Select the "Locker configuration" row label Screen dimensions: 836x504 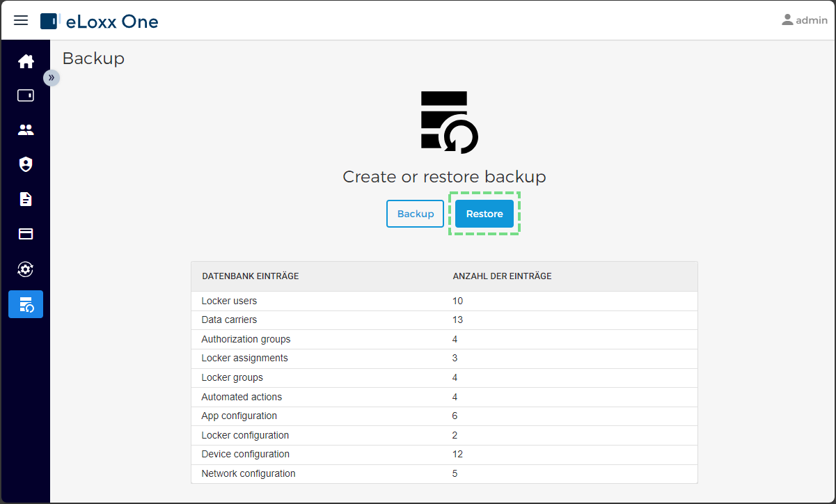(x=245, y=435)
